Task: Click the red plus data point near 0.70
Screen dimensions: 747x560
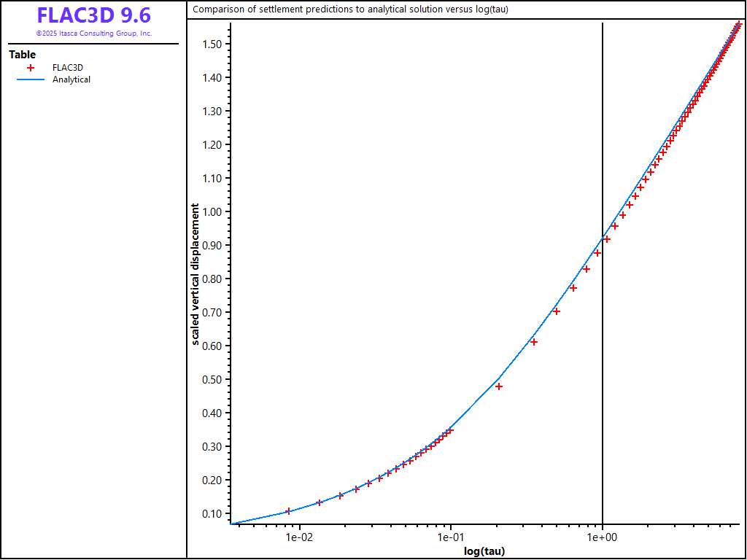Action: 557,311
